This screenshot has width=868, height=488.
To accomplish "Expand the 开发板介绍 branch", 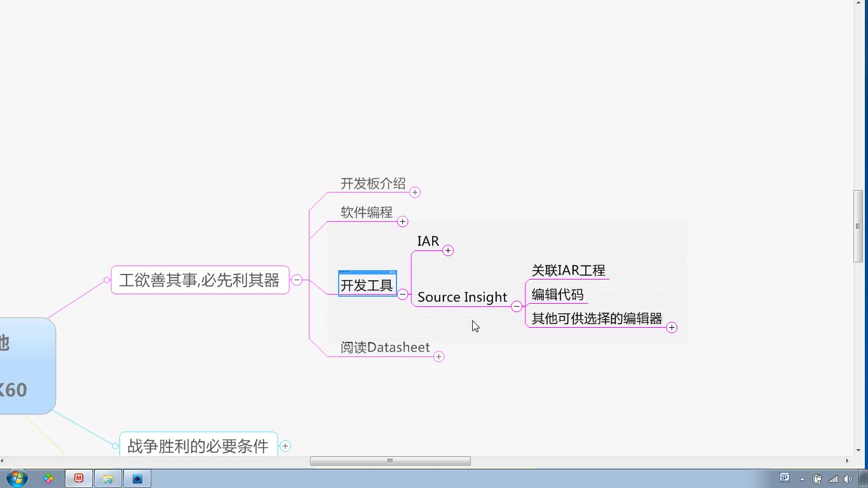I will pos(415,193).
